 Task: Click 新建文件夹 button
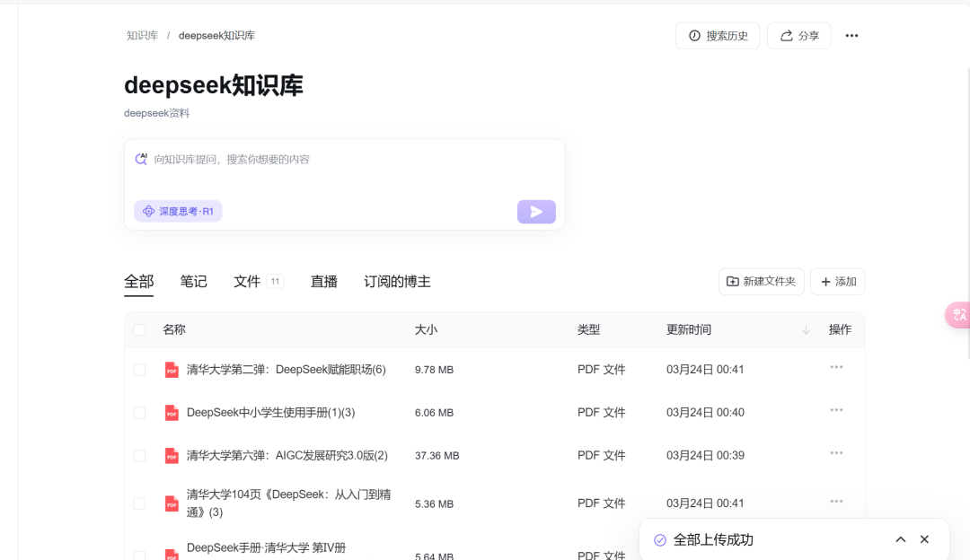[x=761, y=281]
